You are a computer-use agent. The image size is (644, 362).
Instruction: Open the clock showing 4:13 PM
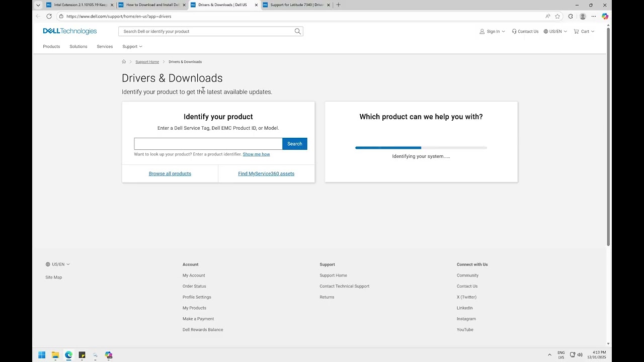tap(597, 355)
